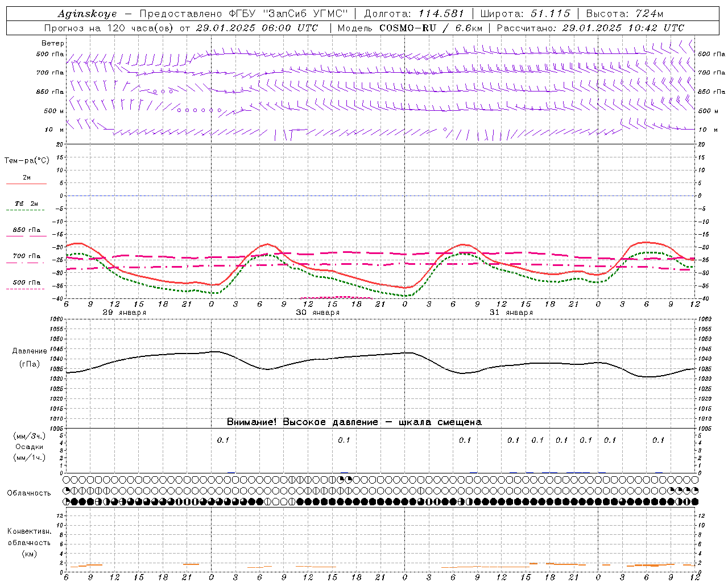
Task: Click the "30 января" date label
Action: 317,313
